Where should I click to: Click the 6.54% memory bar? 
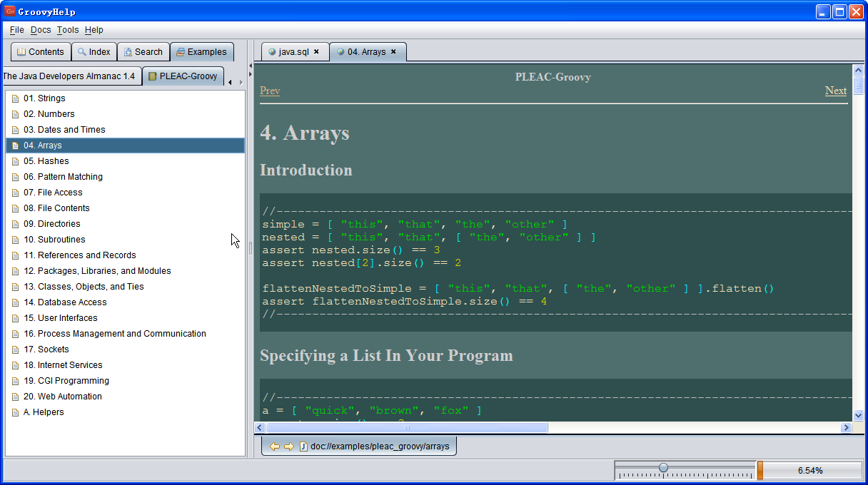809,471
